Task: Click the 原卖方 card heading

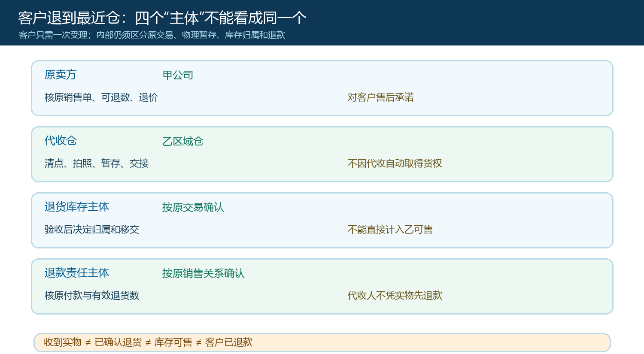Action: (x=61, y=75)
